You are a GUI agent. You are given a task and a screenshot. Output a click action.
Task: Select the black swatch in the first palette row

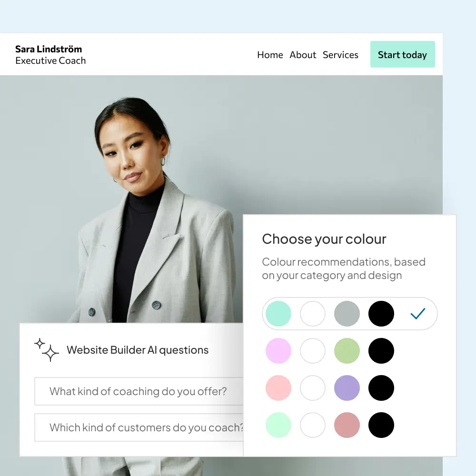(381, 314)
